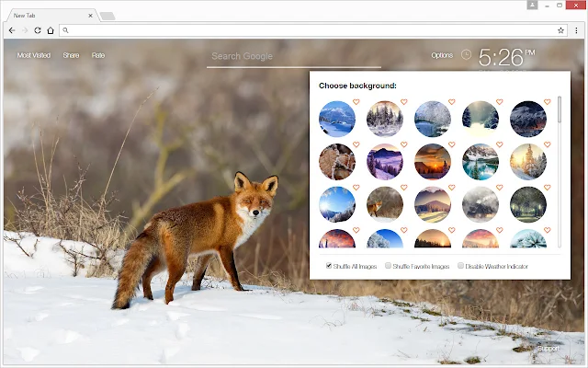Image resolution: width=588 pixels, height=368 pixels.
Task: Select the New Tab tab
Action: [51, 16]
